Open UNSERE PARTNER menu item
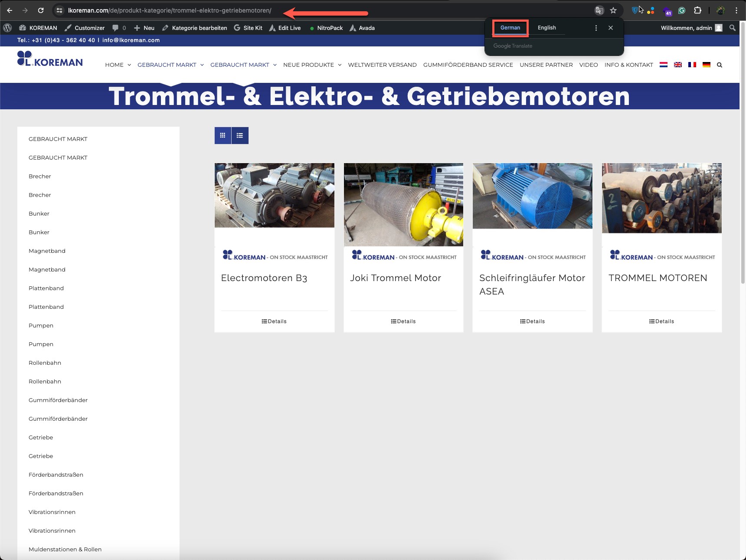 (546, 65)
